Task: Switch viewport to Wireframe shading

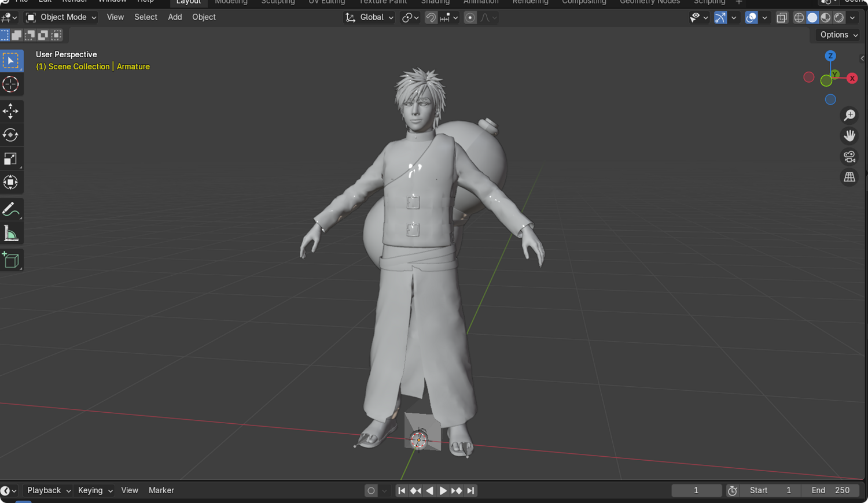Action: [x=799, y=17]
